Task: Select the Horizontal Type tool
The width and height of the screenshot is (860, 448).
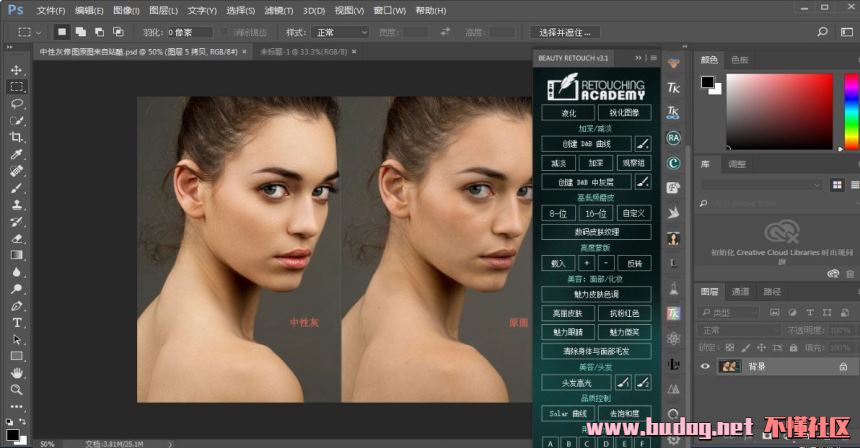Action: pos(17,322)
